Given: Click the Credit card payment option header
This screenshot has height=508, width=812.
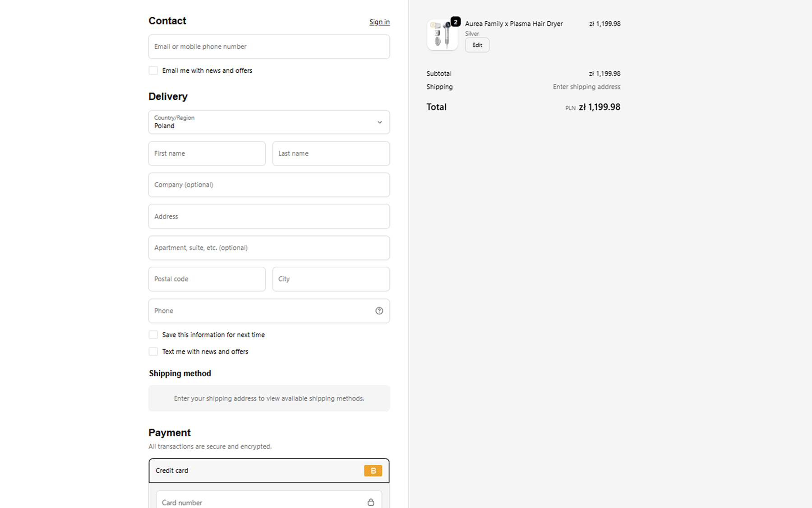Looking at the screenshot, I should click(x=269, y=471).
